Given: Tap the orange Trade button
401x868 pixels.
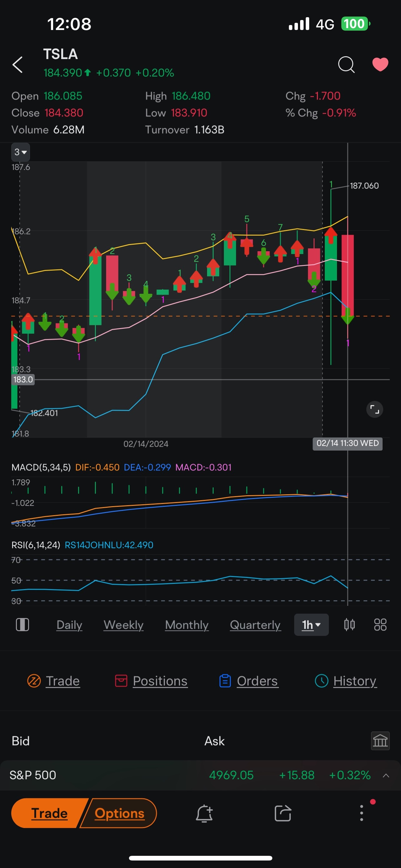Looking at the screenshot, I should (x=49, y=813).
